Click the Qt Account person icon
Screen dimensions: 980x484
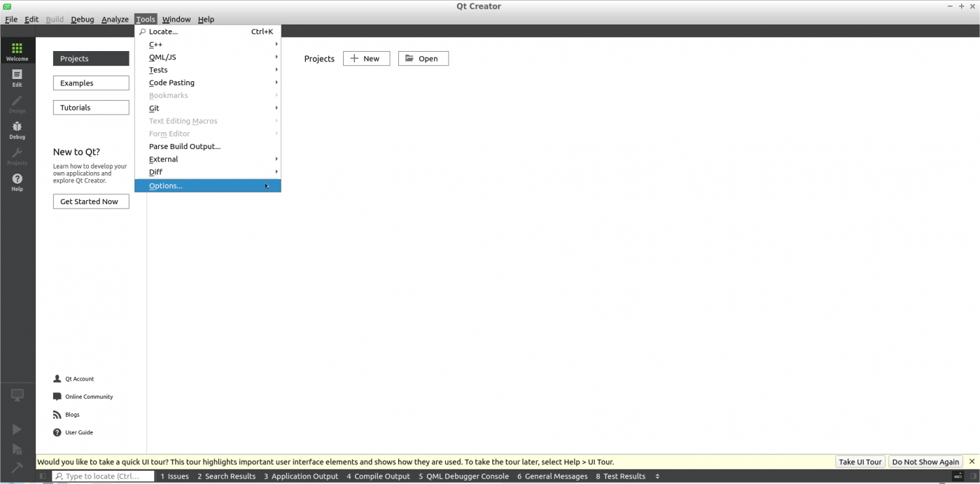[x=57, y=379]
